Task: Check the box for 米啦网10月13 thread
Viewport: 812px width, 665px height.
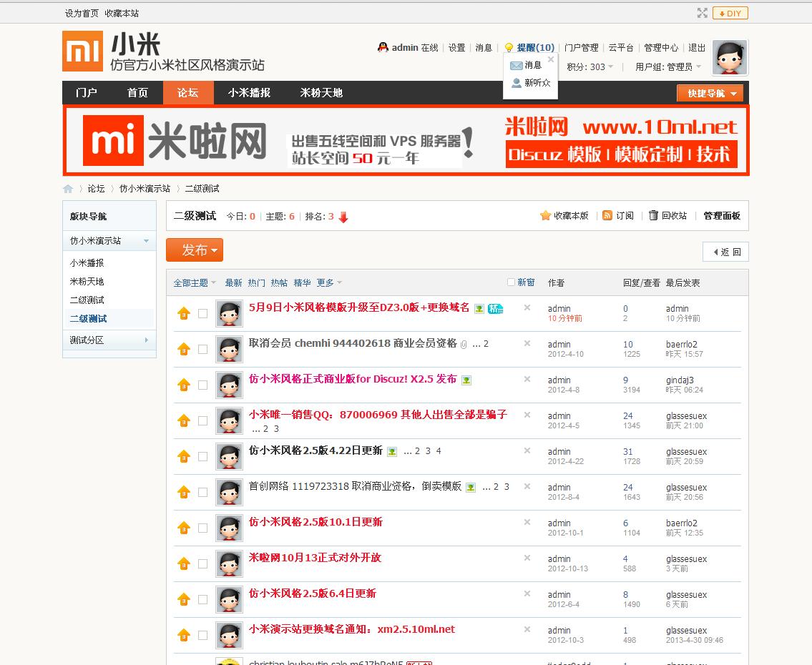Action: 203,563
